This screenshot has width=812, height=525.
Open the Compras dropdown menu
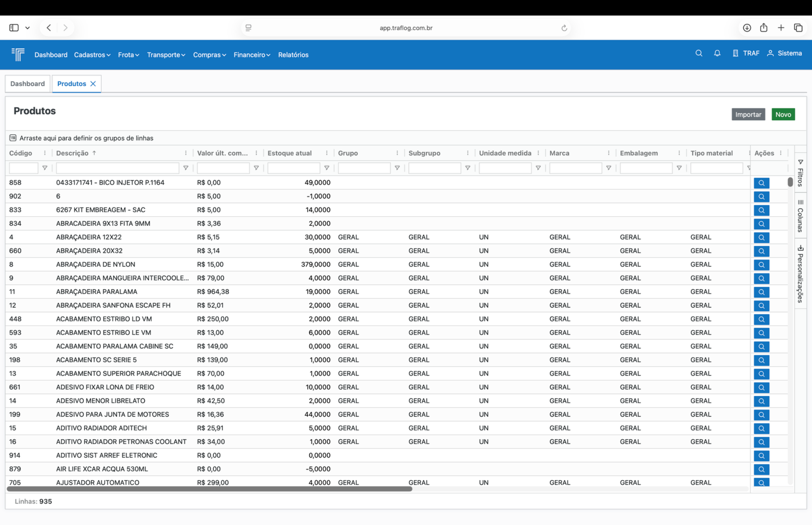point(209,55)
